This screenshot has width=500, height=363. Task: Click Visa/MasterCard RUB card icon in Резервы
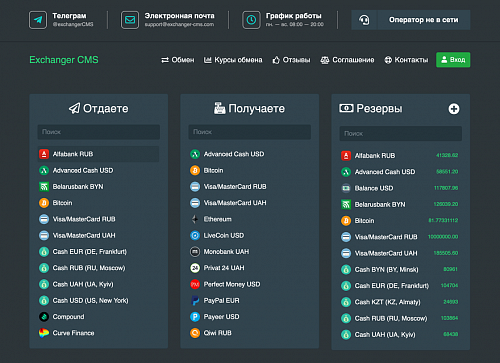click(x=346, y=237)
